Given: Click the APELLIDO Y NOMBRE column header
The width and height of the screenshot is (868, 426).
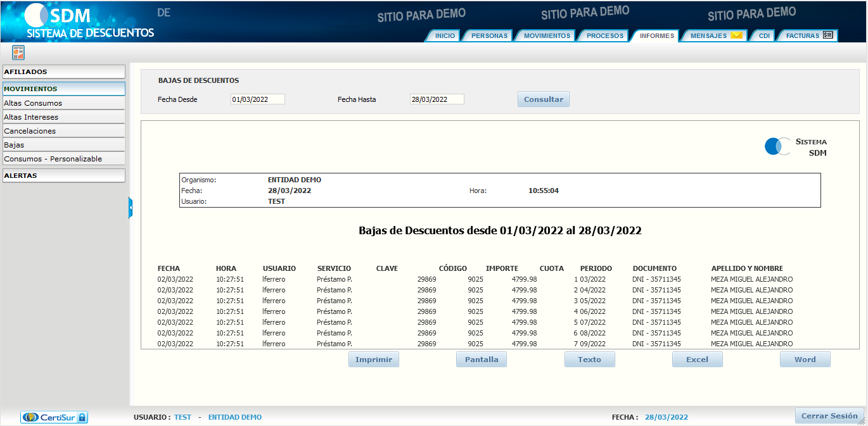Looking at the screenshot, I should click(x=747, y=268).
